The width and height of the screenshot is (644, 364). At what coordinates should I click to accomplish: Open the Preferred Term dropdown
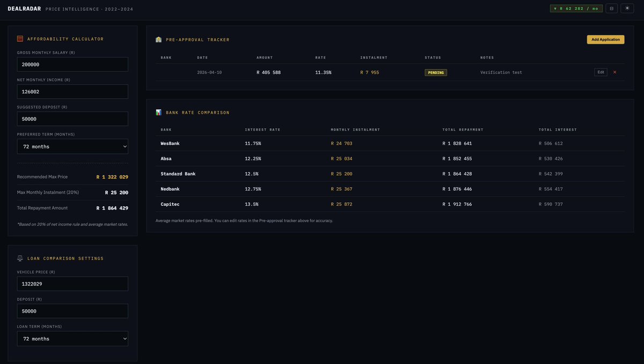pyautogui.click(x=72, y=146)
